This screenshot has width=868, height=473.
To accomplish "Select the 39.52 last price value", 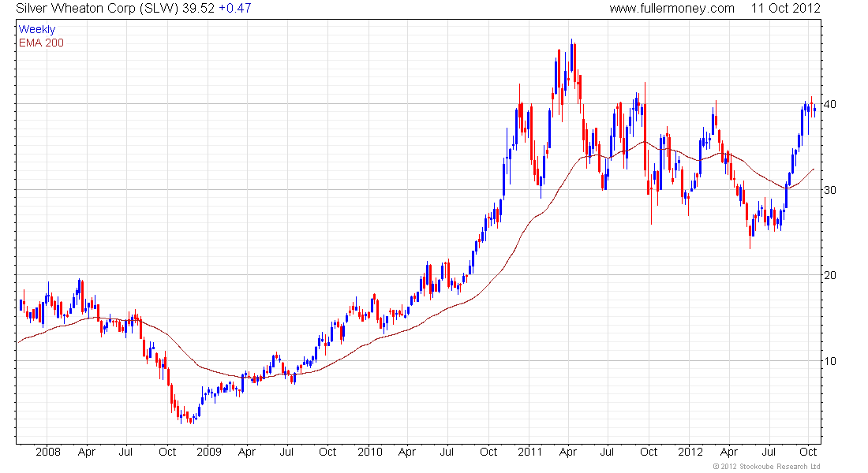I will [x=198, y=9].
